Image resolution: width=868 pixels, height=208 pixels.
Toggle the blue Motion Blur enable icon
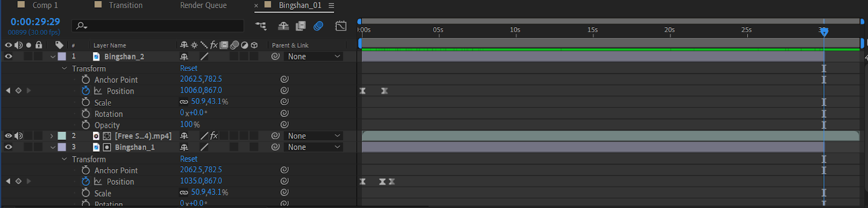(318, 25)
